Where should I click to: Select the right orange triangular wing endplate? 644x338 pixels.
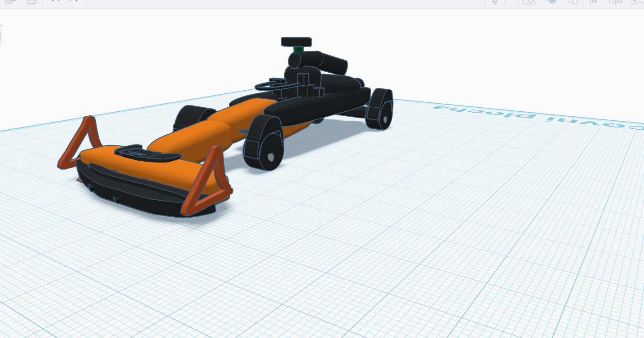pos(207,181)
